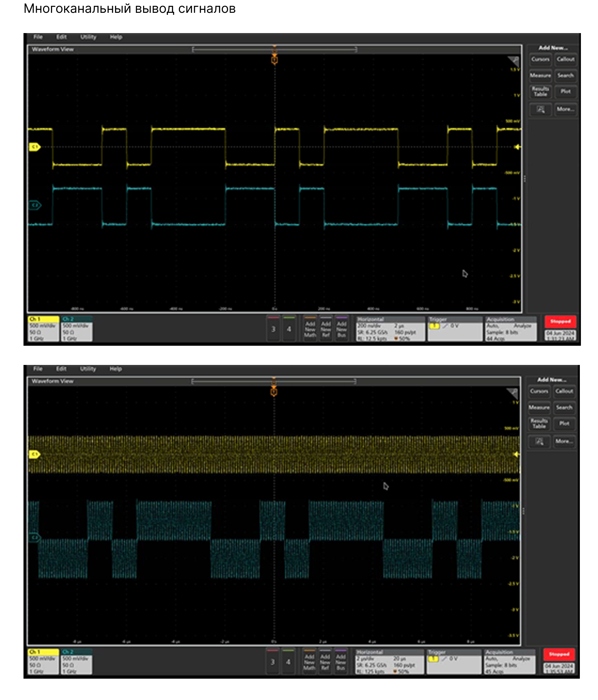
Task: Click orange trigger position marker in first screenshot
Action: pos(274,60)
